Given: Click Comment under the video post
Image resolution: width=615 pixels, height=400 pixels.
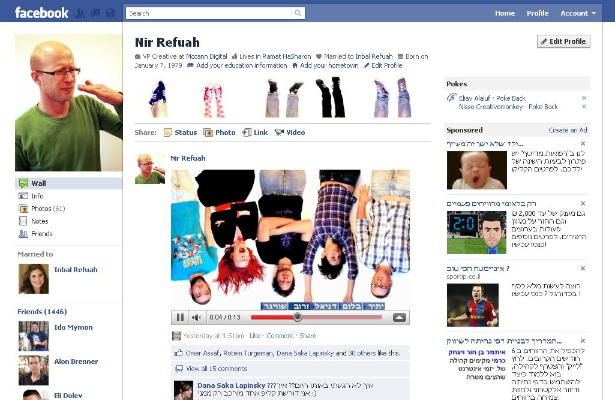Looking at the screenshot, I should (280, 336).
